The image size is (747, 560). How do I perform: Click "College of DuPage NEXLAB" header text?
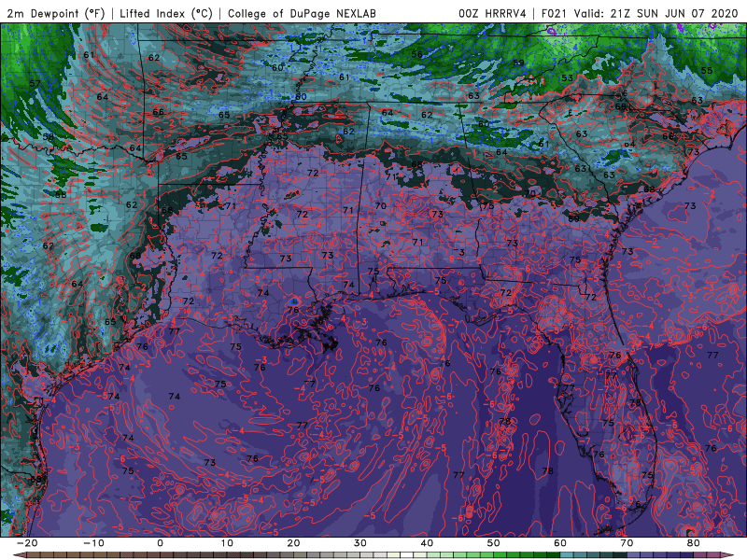[302, 13]
